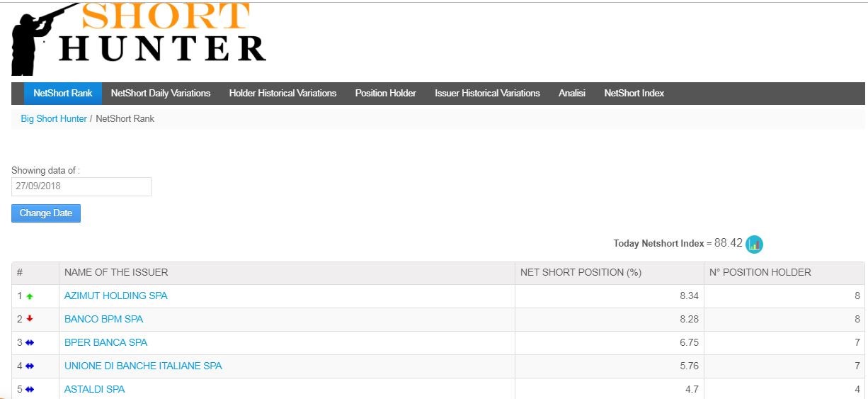Click blue sideways arrow beside rank 4
This screenshot has width=868, height=399.
30,366
